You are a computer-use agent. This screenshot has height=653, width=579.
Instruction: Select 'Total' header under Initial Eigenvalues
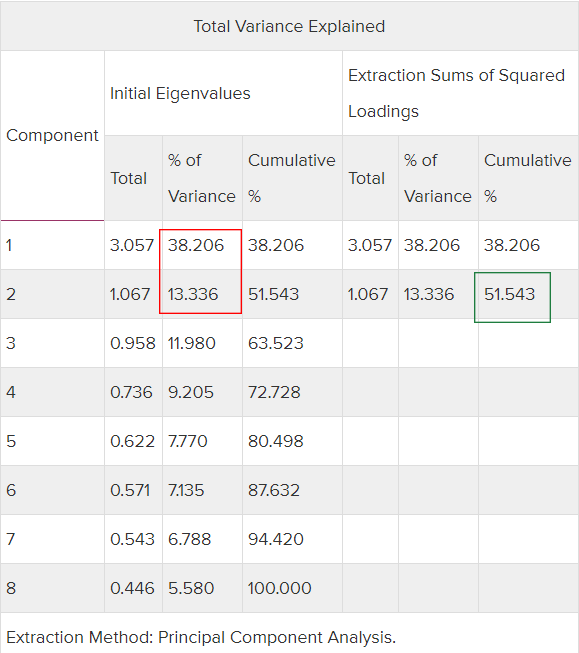(x=128, y=178)
